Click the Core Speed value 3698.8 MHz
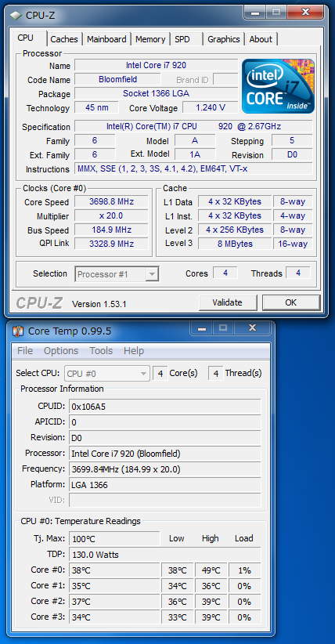The height and width of the screenshot is (644, 335). (111, 201)
